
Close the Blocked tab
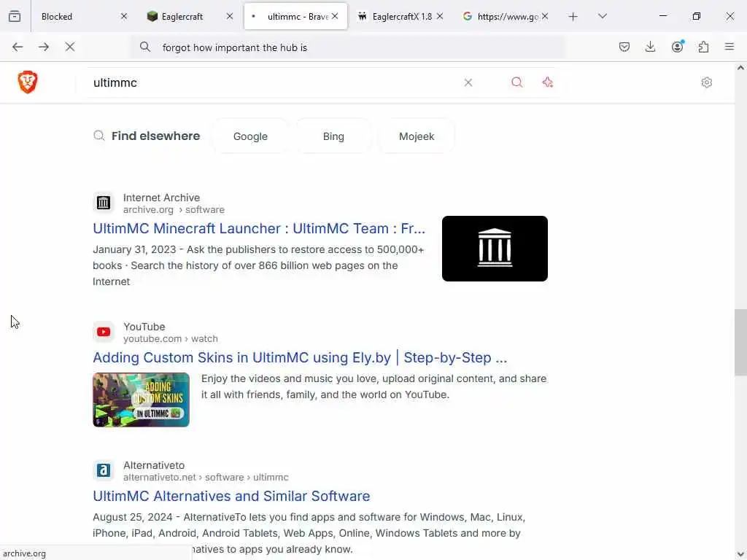pos(124,16)
